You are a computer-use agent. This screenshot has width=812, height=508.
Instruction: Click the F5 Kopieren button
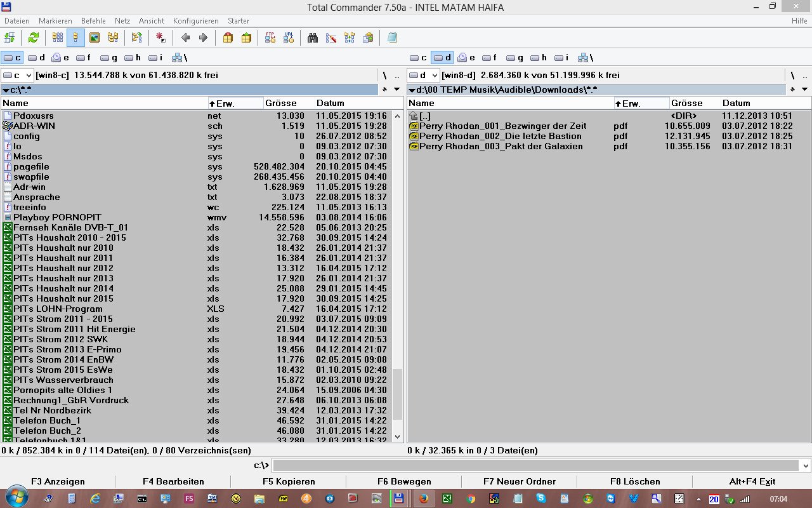[x=289, y=481]
